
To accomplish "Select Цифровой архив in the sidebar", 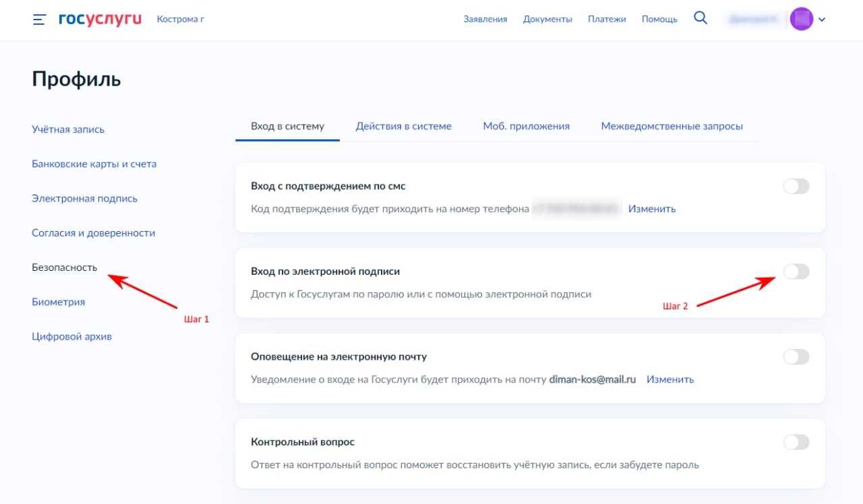I will pyautogui.click(x=71, y=336).
